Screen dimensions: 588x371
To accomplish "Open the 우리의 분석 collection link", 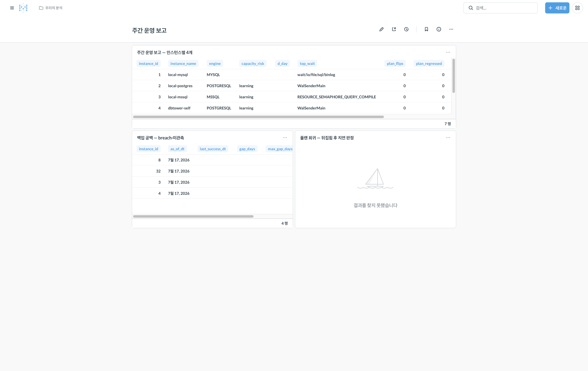I will point(51,8).
